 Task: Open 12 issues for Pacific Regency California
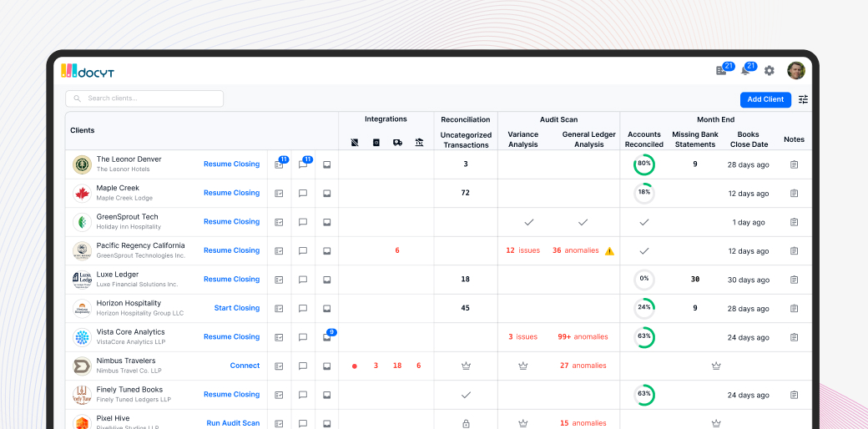pos(522,250)
